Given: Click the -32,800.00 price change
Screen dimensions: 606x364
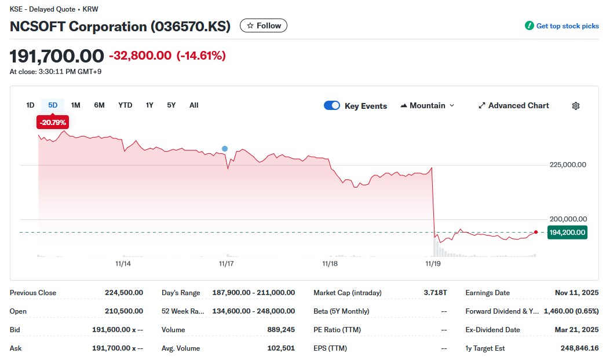Looking at the screenshot, I should (140, 56).
